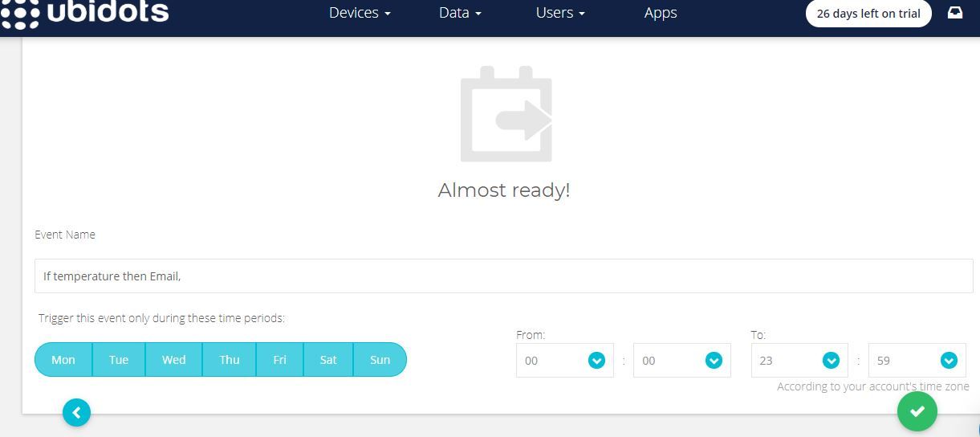The height and width of the screenshot is (437, 980).
Task: Click the From: label
Action: click(x=531, y=335)
